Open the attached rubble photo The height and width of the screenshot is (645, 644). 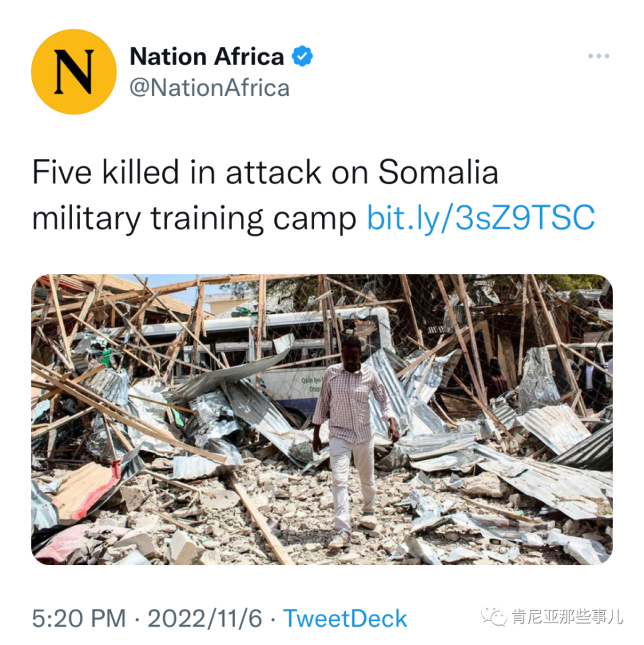coord(322,420)
